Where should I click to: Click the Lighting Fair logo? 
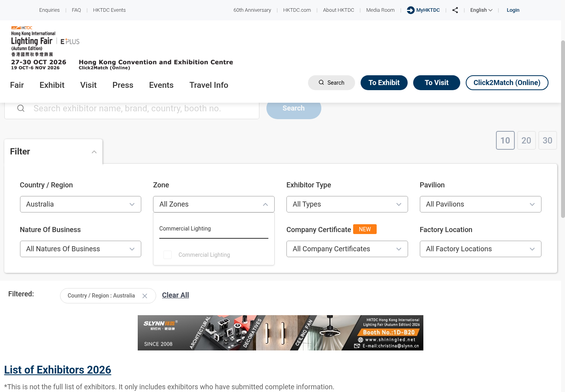tap(33, 41)
